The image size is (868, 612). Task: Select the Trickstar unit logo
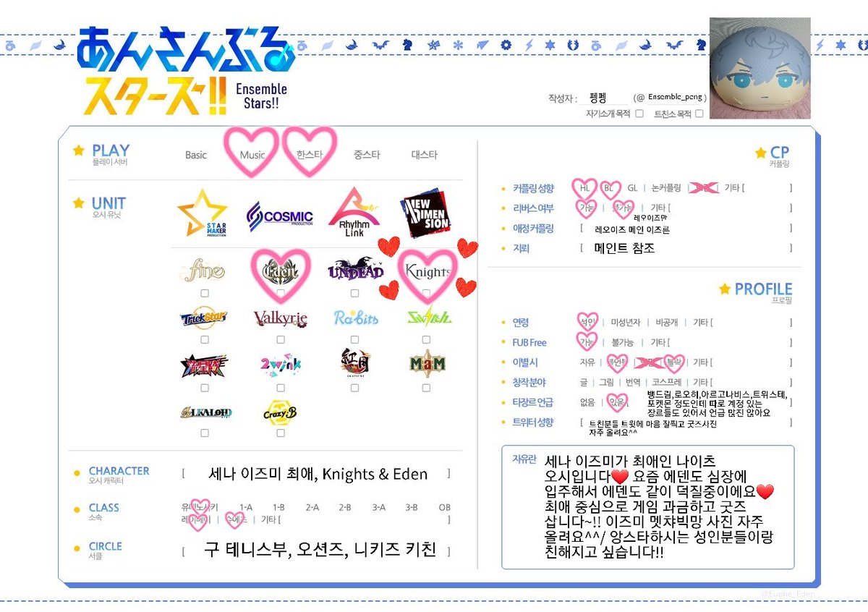pyautogui.click(x=205, y=317)
